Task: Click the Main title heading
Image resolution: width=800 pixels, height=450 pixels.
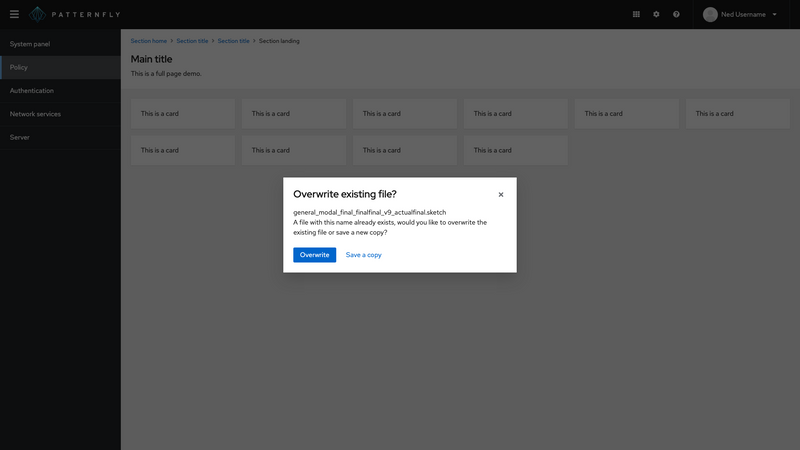Action: tap(152, 59)
